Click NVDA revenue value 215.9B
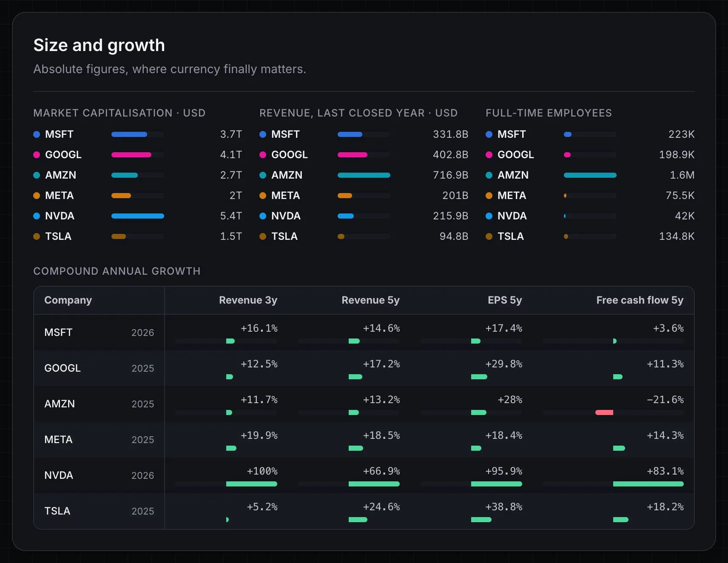The height and width of the screenshot is (563, 728). 451,216
